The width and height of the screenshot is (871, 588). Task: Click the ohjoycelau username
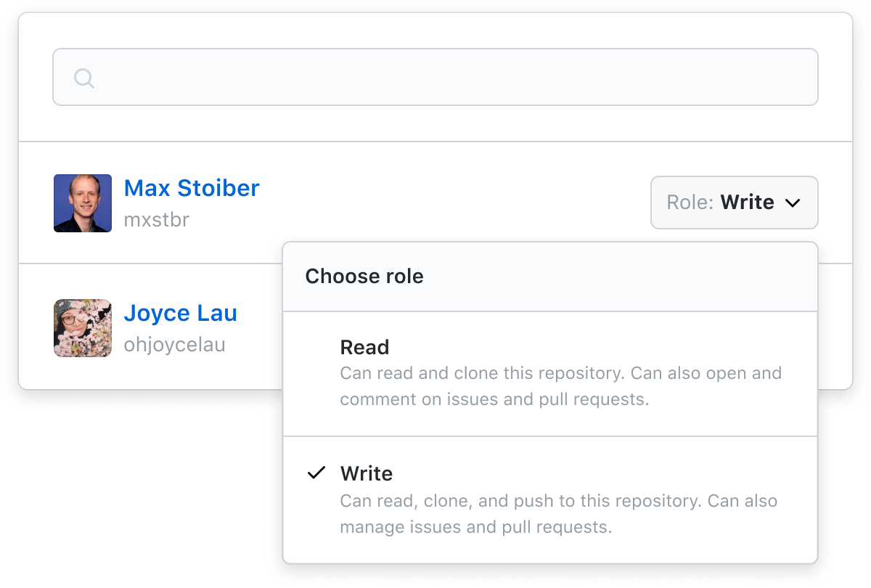pos(175,344)
